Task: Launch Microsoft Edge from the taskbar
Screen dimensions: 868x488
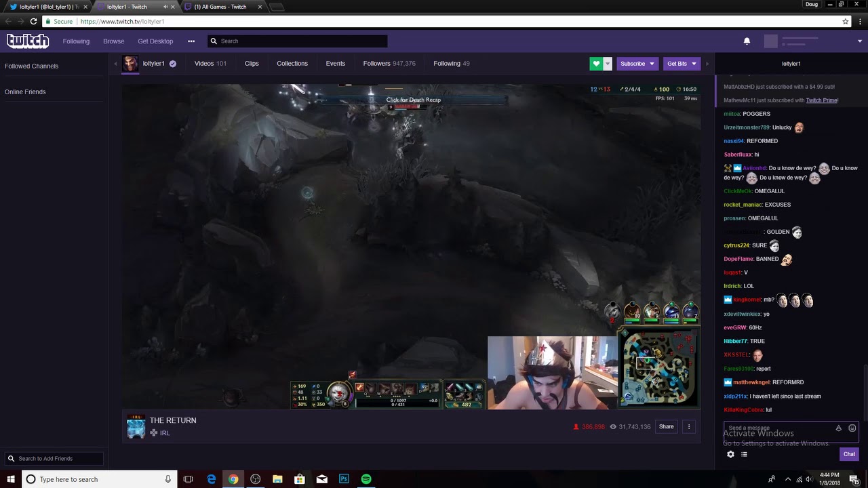Action: [211, 479]
